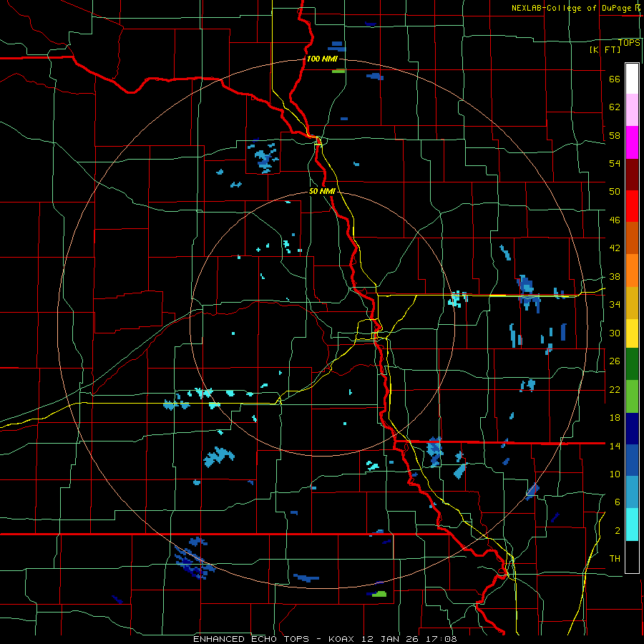Click the legend value 10
The image size is (644, 644).
[x=615, y=474]
